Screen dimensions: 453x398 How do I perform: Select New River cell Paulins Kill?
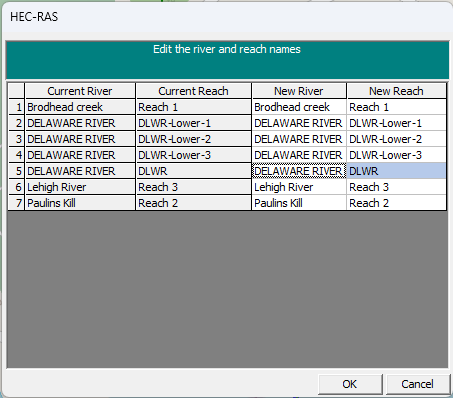tap(299, 203)
